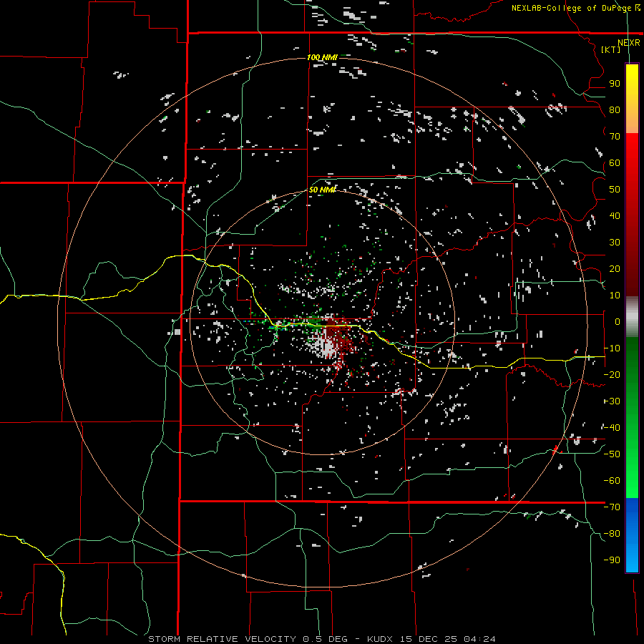The width and height of the screenshot is (644, 644).
Task: Click the [KT] units label
Action: tap(611, 49)
